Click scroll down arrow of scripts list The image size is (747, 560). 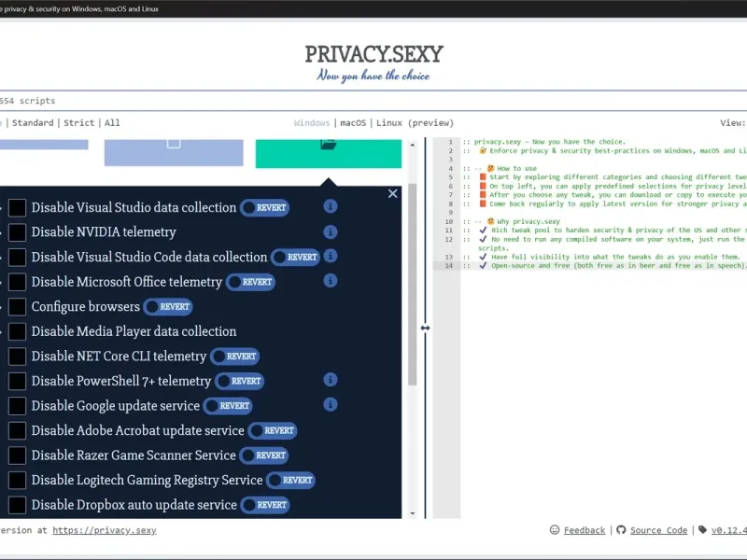click(413, 514)
